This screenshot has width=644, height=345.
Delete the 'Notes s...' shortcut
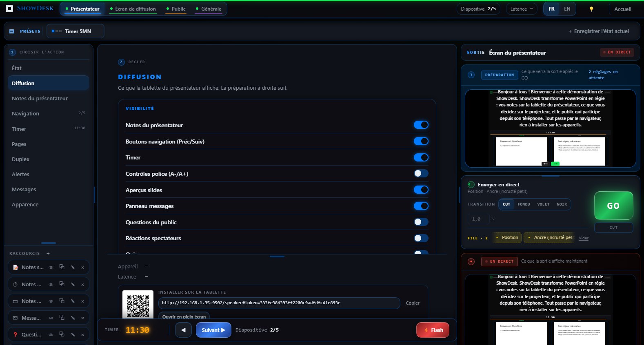[x=82, y=268]
